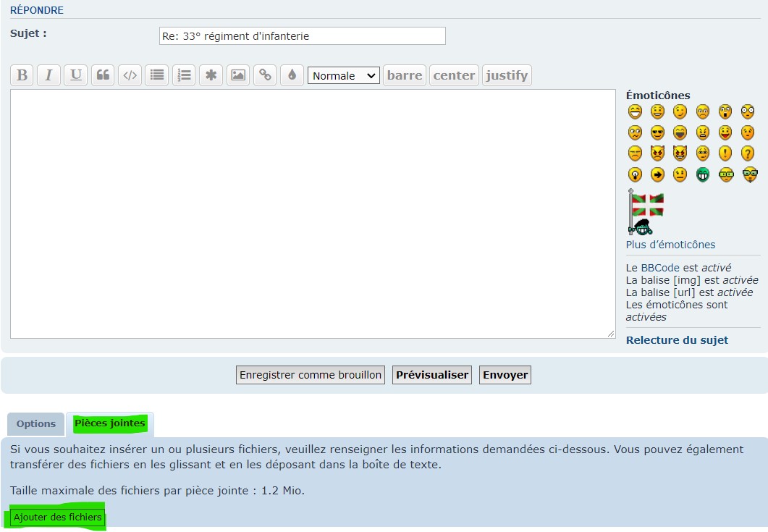Apply italic formatting with the I button
Image resolution: width=768 pixels, height=532 pixels.
(48, 75)
